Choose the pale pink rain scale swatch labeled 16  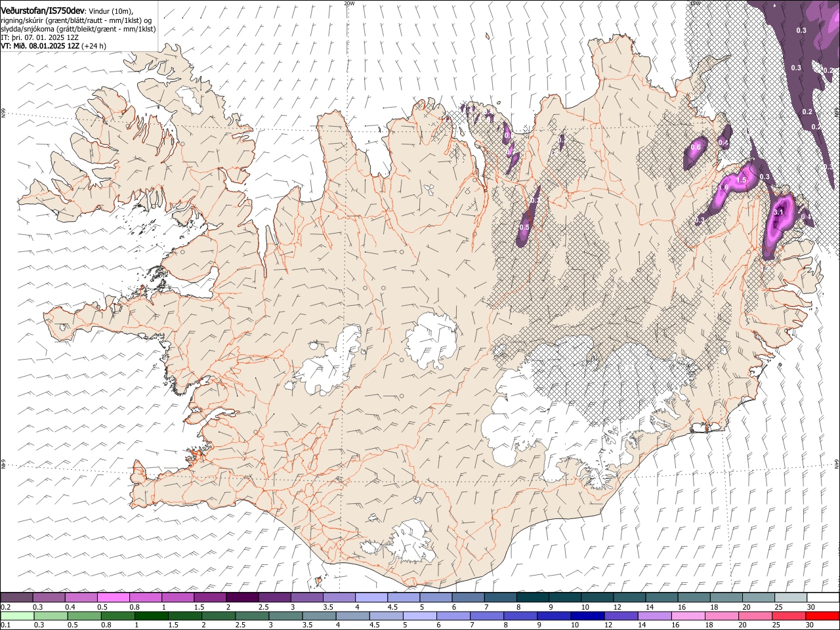pyautogui.click(x=687, y=616)
